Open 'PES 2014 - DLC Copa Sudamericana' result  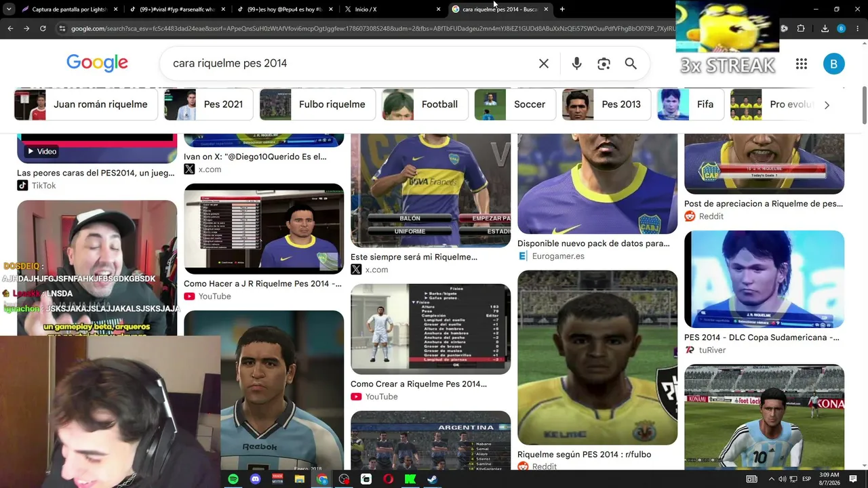coord(762,338)
